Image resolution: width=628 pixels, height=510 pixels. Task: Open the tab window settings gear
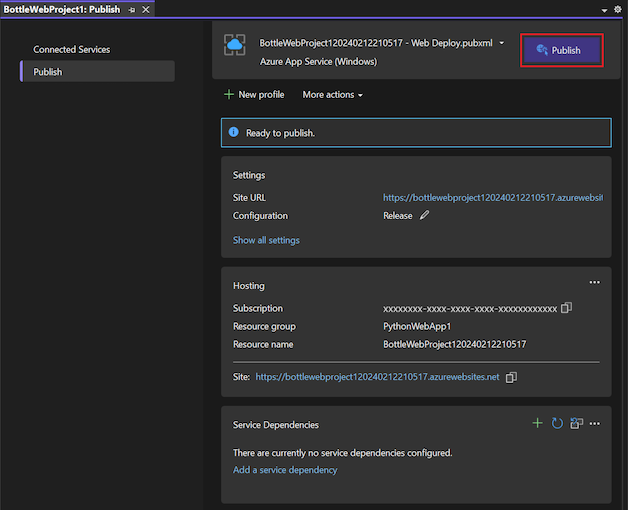point(618,10)
